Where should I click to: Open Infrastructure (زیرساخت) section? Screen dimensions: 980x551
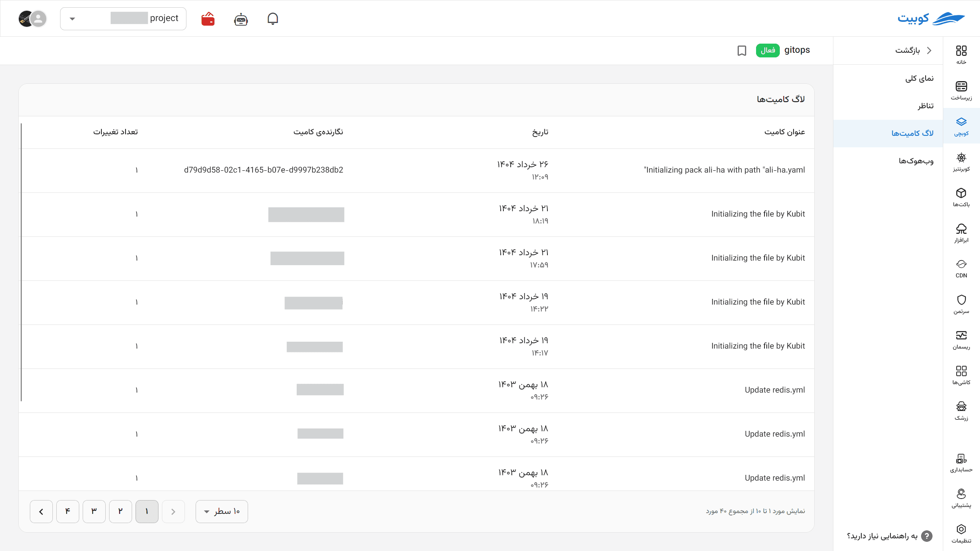tap(961, 90)
